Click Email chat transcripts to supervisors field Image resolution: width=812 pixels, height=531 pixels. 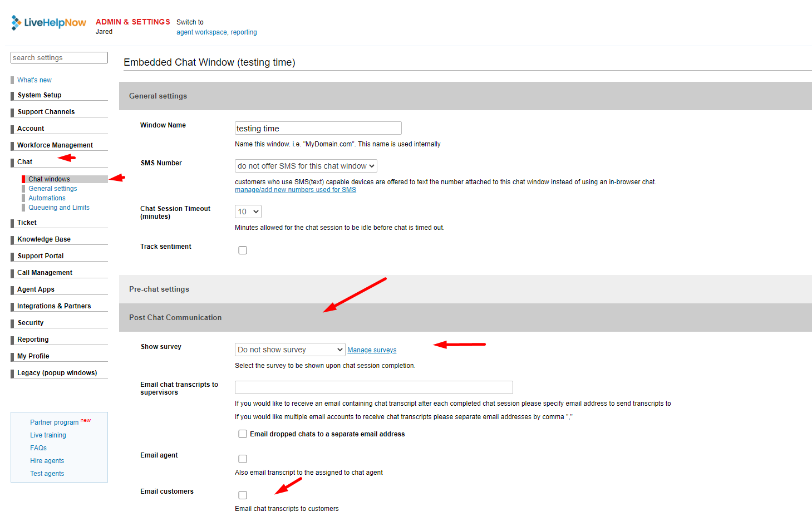pos(373,387)
